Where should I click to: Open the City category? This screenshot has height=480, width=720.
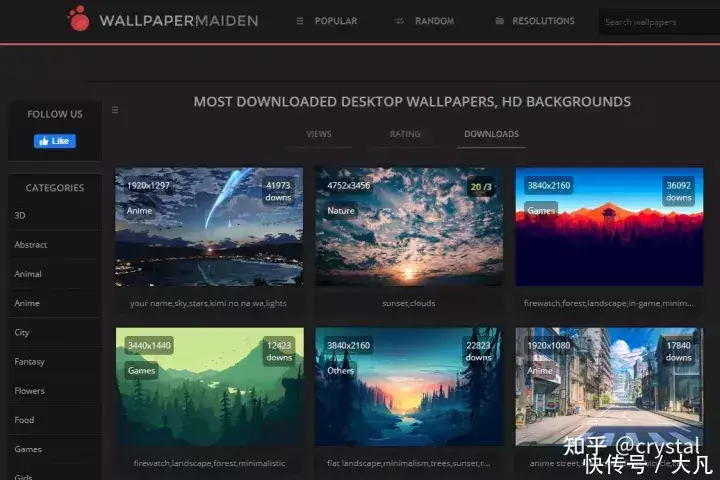click(x=22, y=333)
